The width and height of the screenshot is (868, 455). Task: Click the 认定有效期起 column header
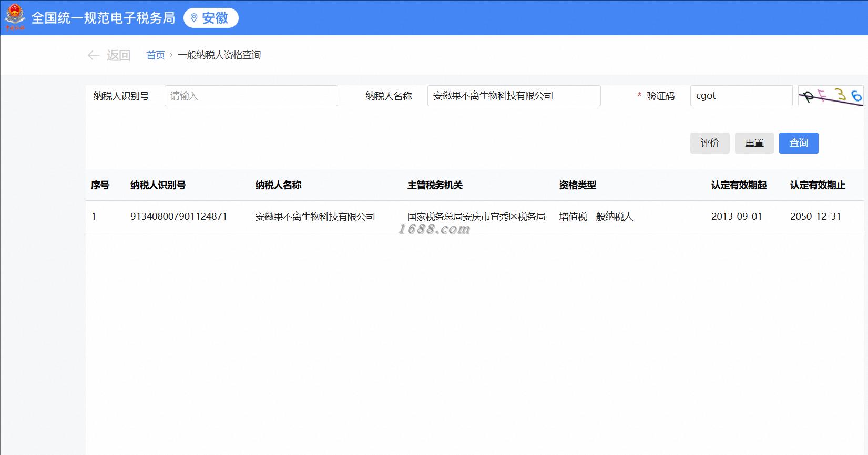pos(739,185)
